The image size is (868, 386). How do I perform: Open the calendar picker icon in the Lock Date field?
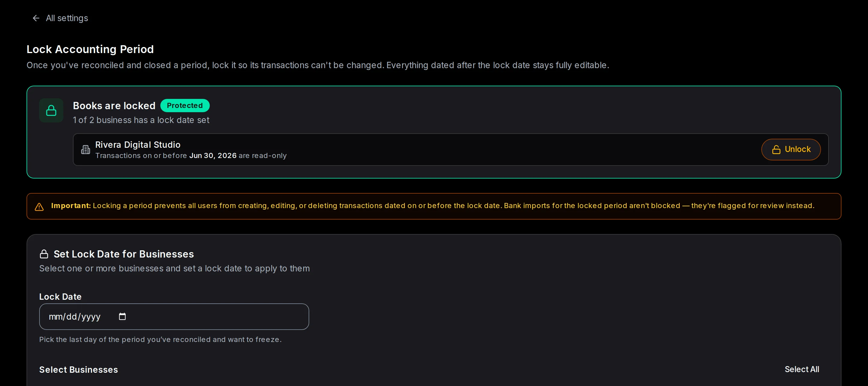coord(122,316)
